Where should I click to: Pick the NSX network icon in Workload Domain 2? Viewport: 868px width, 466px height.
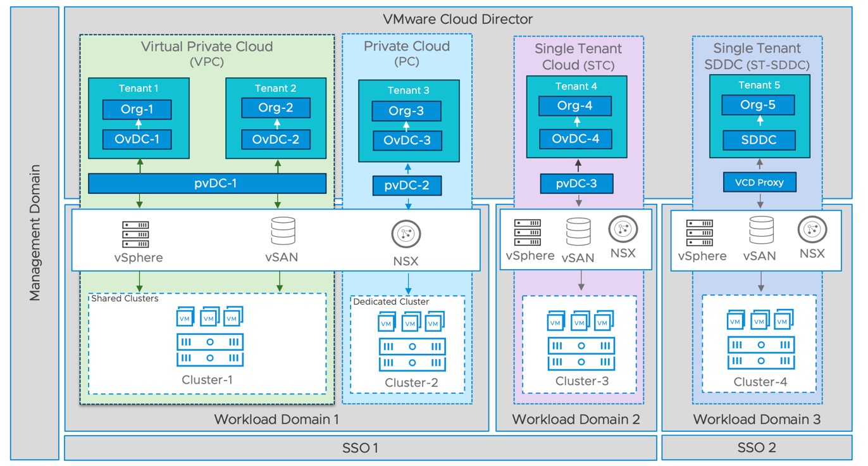(622, 229)
